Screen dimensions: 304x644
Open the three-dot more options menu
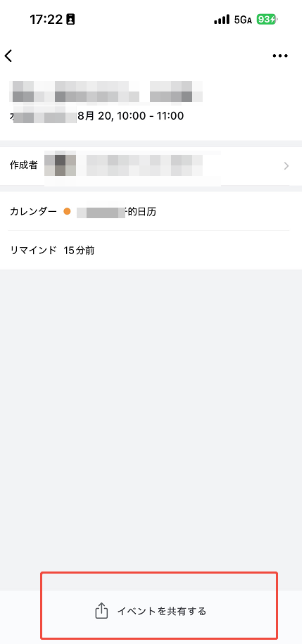(280, 56)
